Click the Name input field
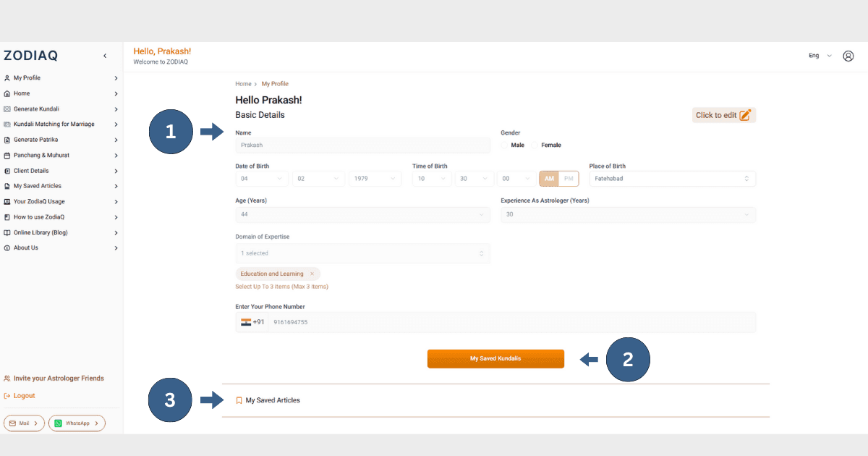The width and height of the screenshot is (868, 456). click(x=362, y=145)
